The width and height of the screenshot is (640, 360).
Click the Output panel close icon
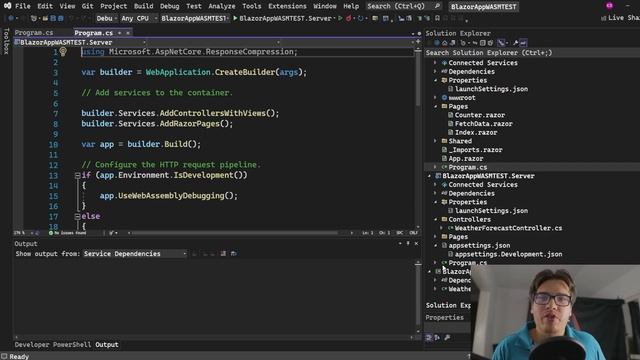(416, 243)
